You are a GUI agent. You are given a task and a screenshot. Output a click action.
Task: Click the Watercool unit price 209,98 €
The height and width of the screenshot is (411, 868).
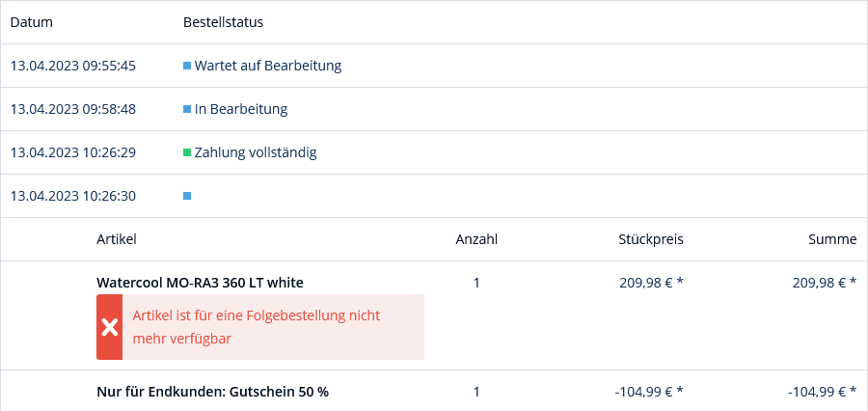[650, 283]
